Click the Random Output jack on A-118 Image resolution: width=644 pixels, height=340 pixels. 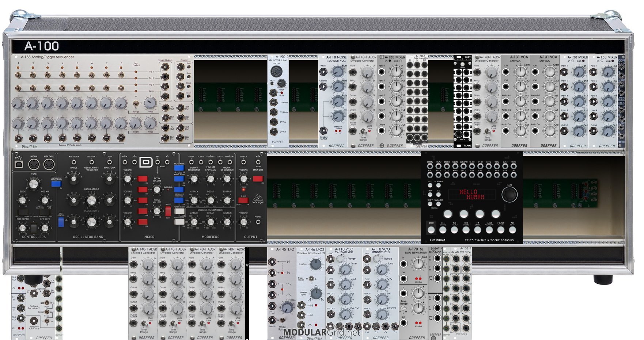click(323, 130)
